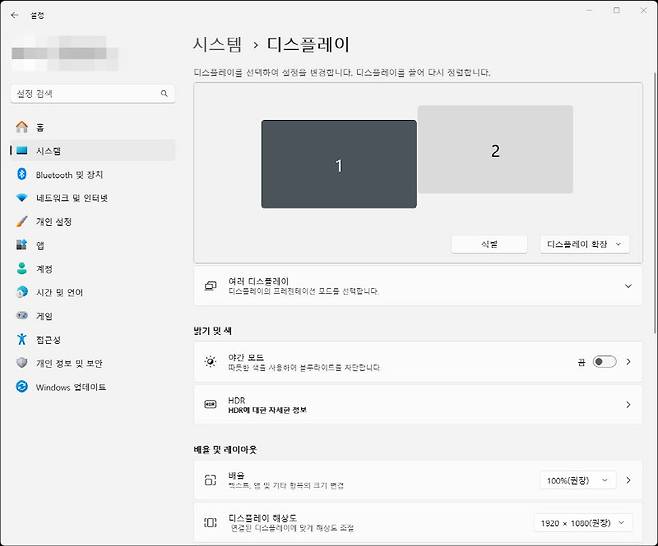Click the blurred user account profile
This screenshot has height=546, width=658.
pos(65,53)
